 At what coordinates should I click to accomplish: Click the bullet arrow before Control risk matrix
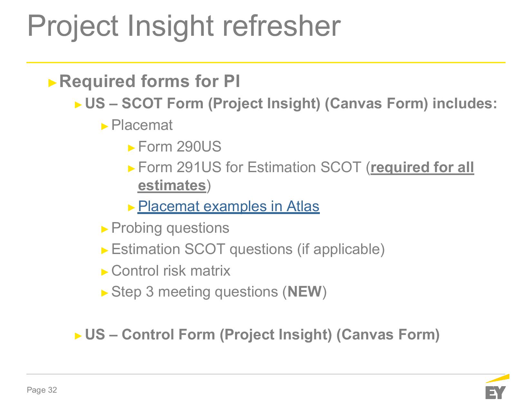pos(104,272)
